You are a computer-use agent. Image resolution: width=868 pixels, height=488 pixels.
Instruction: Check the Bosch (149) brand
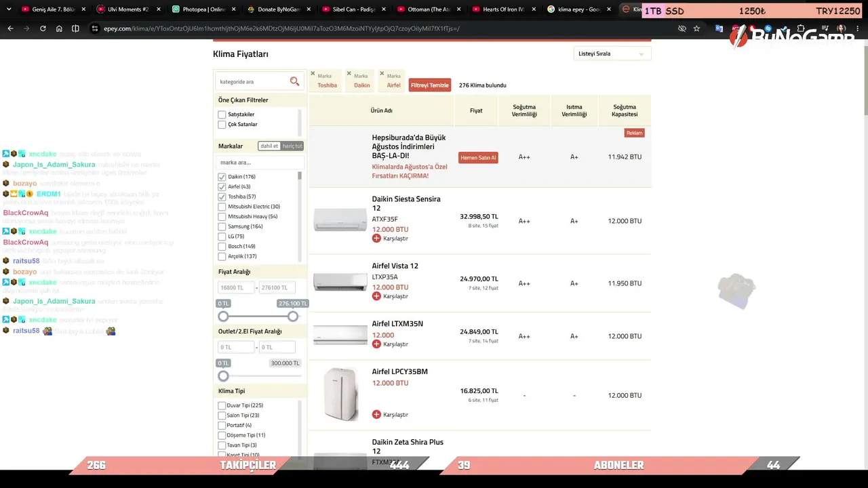222,247
